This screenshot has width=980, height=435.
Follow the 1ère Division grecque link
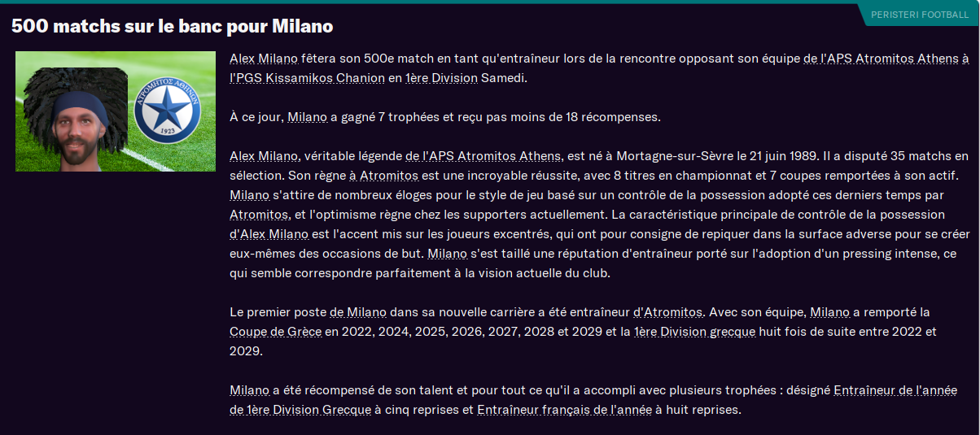pyautogui.click(x=694, y=332)
